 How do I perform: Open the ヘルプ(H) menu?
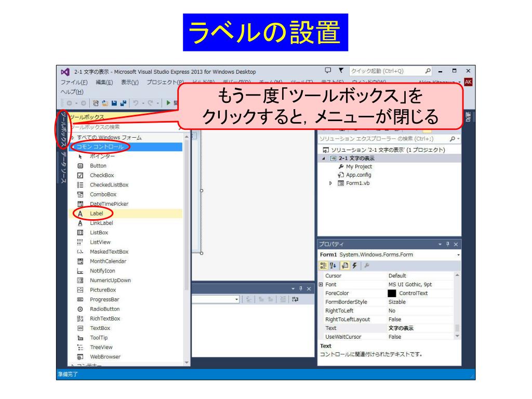pos(72,91)
